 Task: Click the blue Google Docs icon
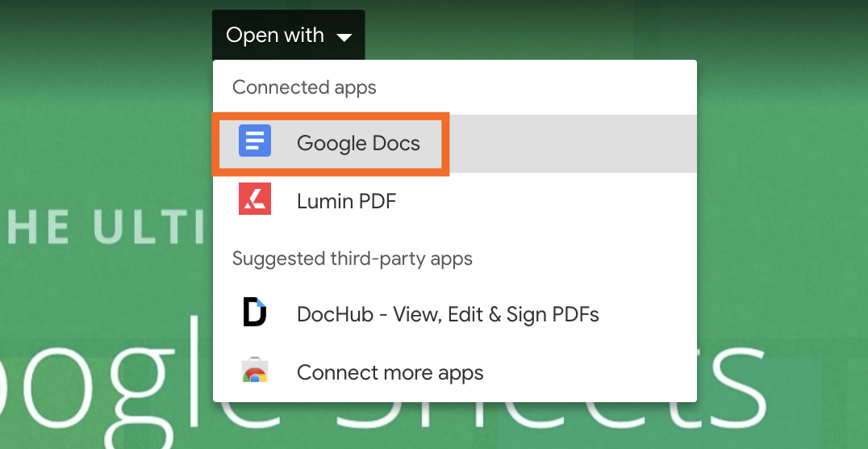[x=255, y=143]
